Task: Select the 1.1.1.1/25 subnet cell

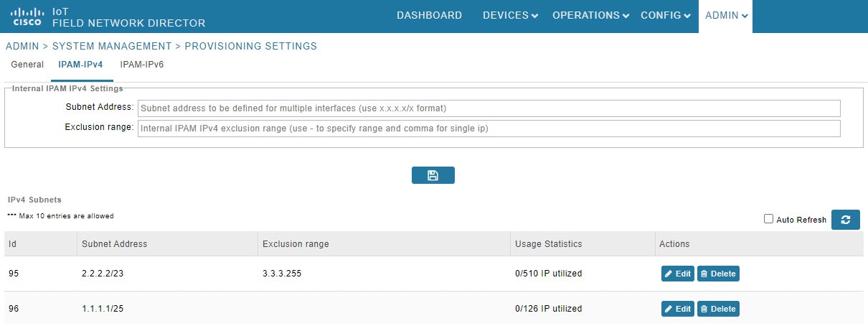Action: pos(168,309)
